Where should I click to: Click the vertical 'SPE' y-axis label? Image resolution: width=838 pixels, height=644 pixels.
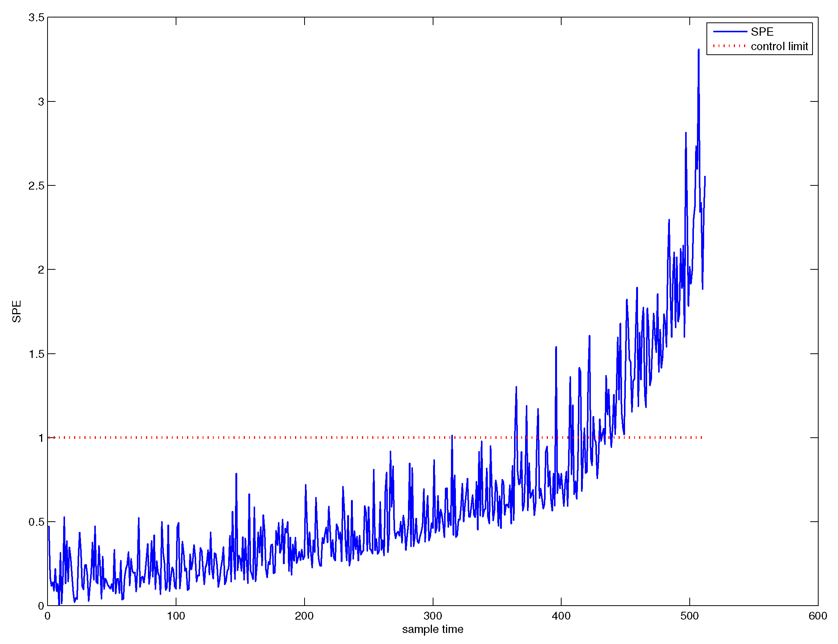16,311
